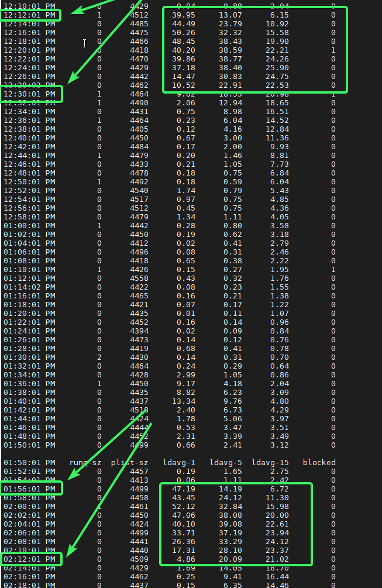The width and height of the screenshot is (382, 588).
Task: Select plist-sz value 4509
Action: (139, 559)
